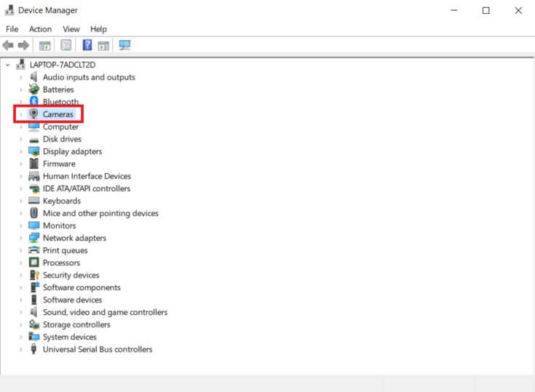Viewport: 535px width, 392px height.
Task: Expand the Display adapters category arrow
Action: (21, 151)
